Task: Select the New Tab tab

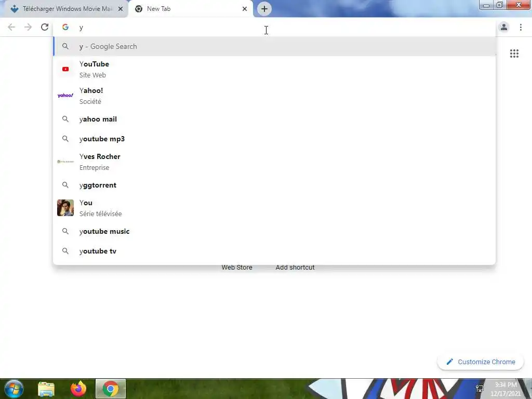Action: (x=190, y=9)
